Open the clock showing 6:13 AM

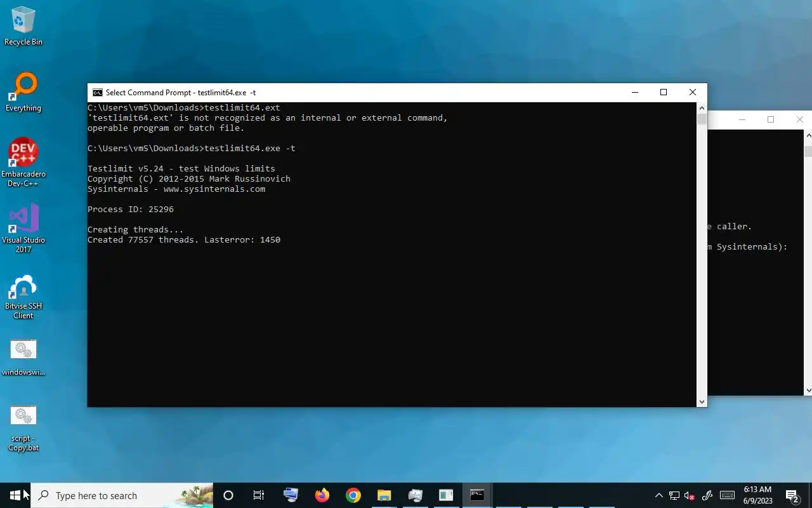(757, 495)
